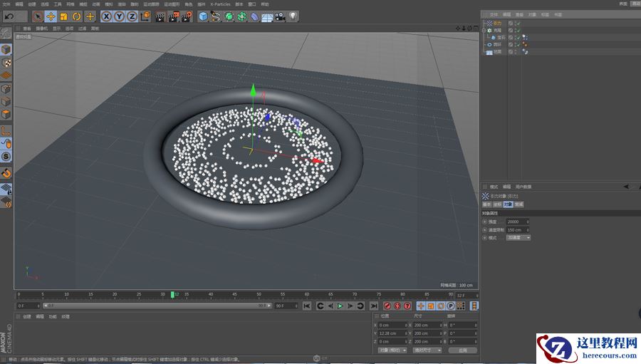
Task: Open the Edit Render Settings icon
Action: (x=187, y=16)
